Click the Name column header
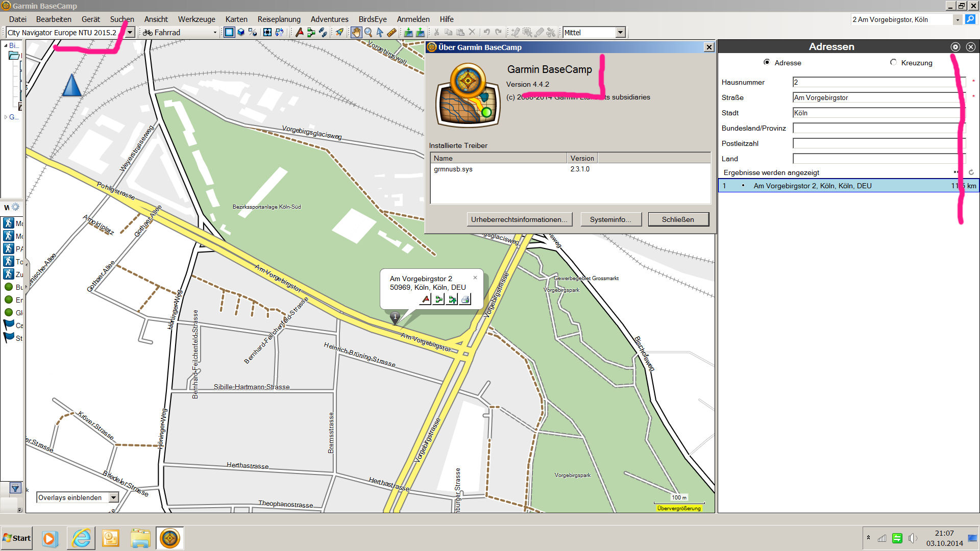This screenshot has height=551, width=980. (x=499, y=158)
